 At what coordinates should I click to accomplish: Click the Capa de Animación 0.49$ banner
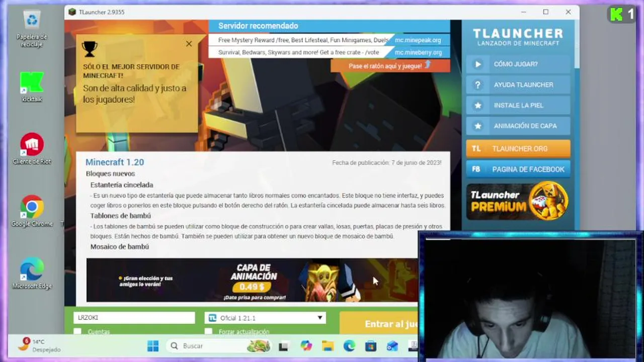click(x=252, y=280)
